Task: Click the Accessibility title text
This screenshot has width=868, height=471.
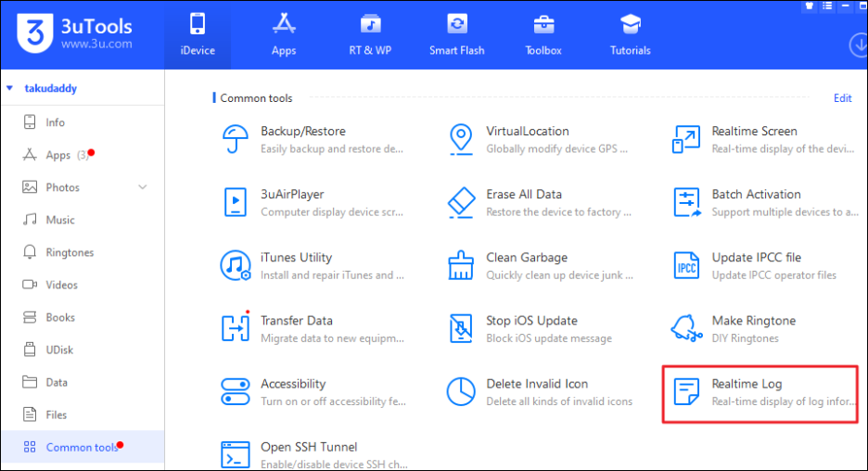Action: coord(293,384)
